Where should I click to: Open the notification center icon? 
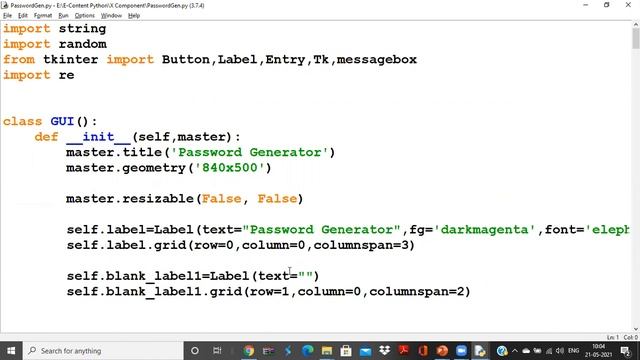pyautogui.click(x=625, y=351)
